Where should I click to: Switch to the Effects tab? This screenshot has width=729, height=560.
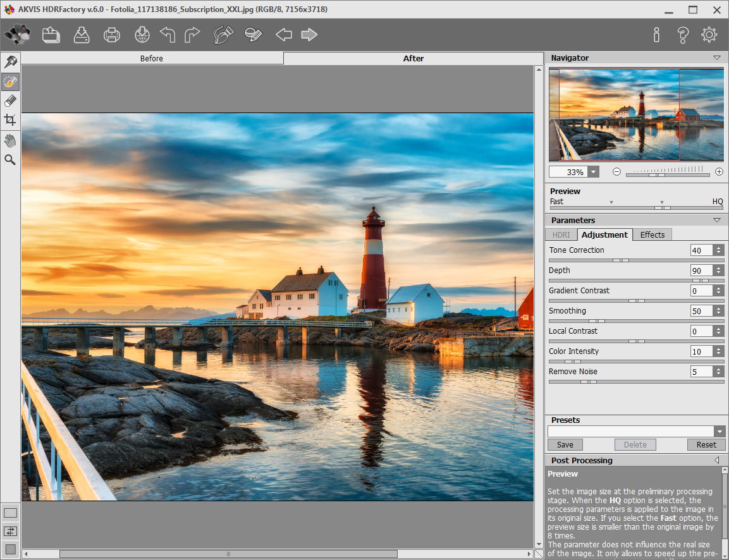click(652, 234)
